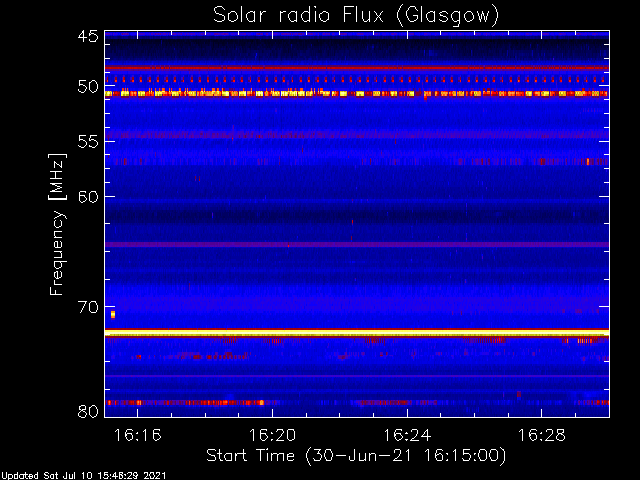
Task: Click the 'Frequency [MHz]' axis label
Action: click(x=57, y=224)
